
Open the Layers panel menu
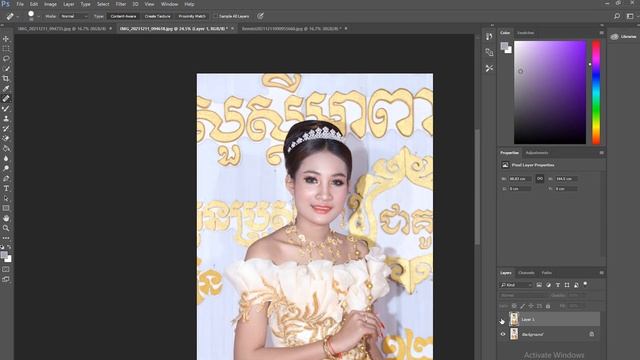click(601, 273)
